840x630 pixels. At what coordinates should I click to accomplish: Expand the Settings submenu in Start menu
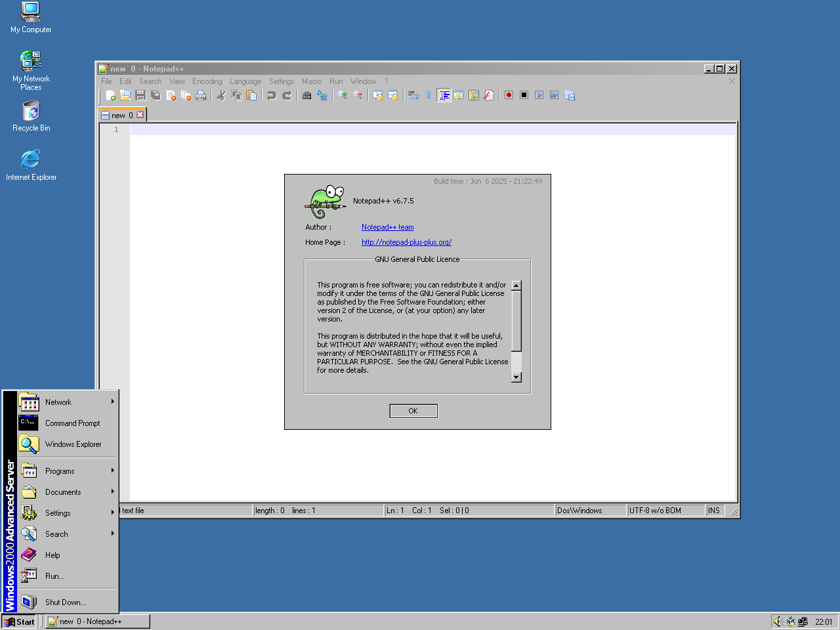coord(67,513)
